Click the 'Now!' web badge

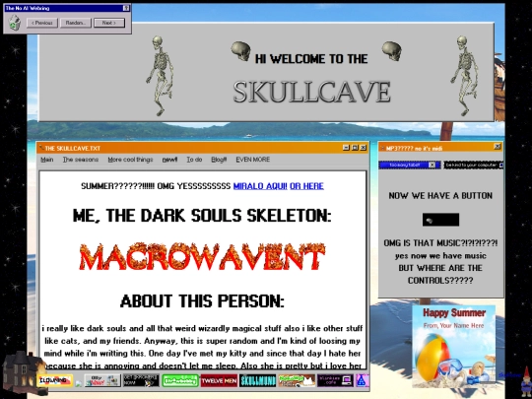102,380
